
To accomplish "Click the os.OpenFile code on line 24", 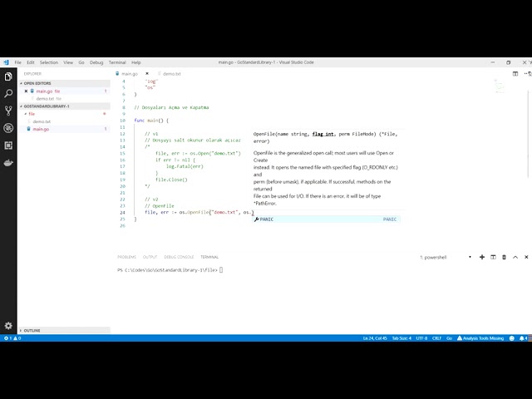I will click(x=216, y=213).
